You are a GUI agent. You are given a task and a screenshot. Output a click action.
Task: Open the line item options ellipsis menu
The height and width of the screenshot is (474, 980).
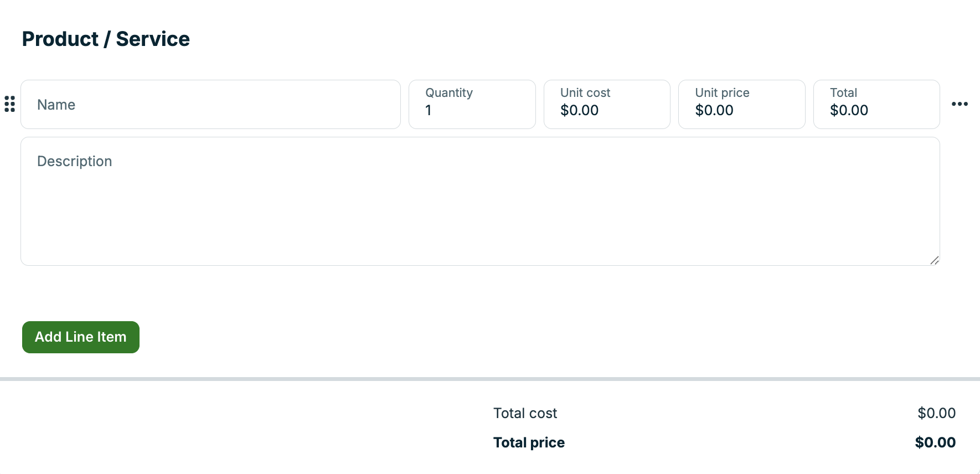(961, 104)
